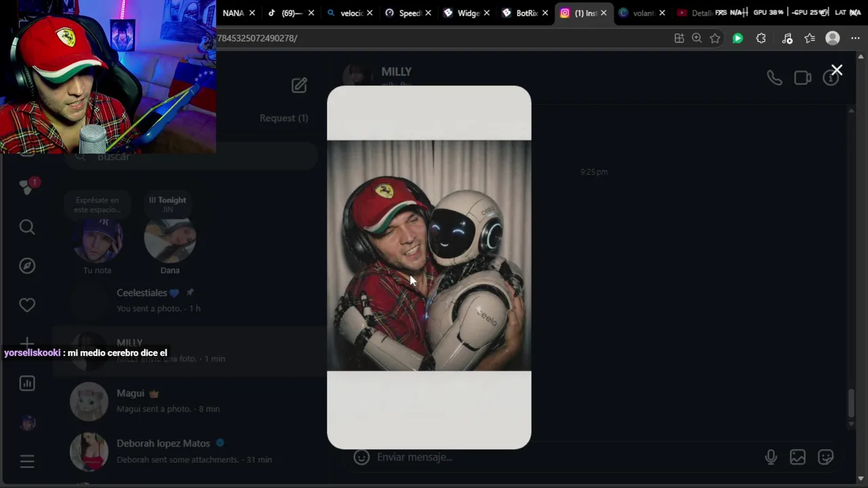Add this page to favorites
Image resolution: width=868 pixels, height=488 pixels.
click(715, 38)
